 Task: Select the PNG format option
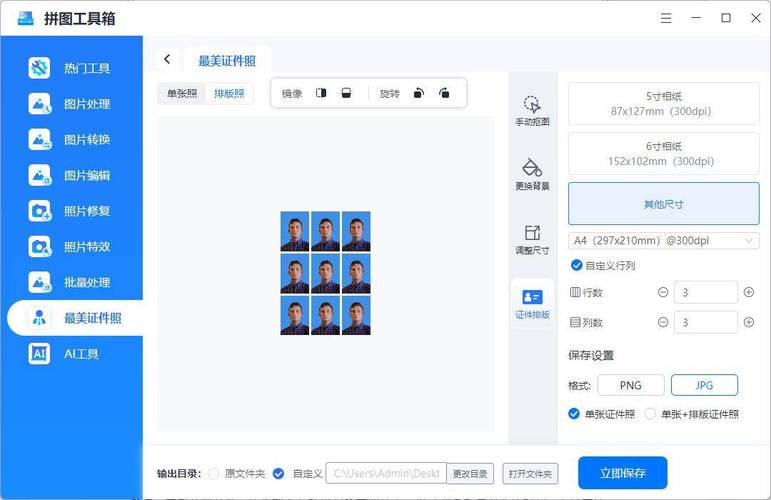630,385
